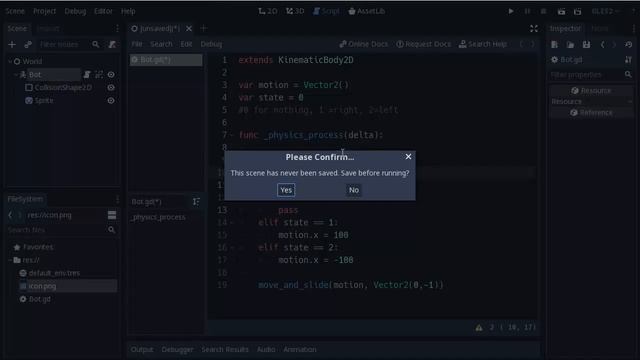The height and width of the screenshot is (360, 640).
Task: Open the Scene menu
Action: (x=15, y=11)
